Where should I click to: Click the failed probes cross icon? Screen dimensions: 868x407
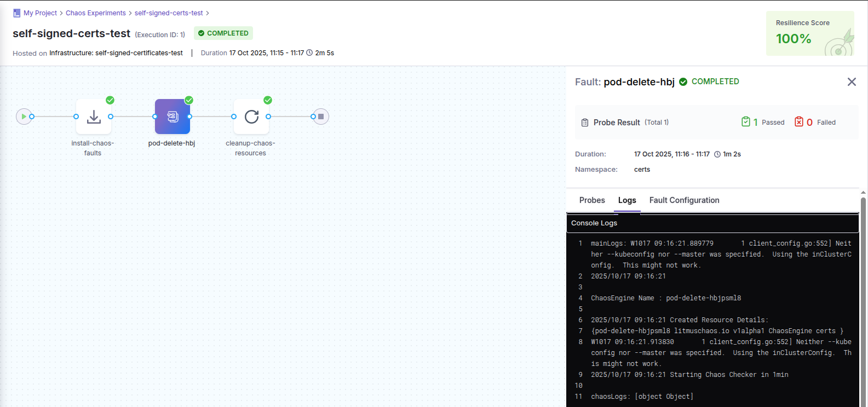[x=799, y=122]
